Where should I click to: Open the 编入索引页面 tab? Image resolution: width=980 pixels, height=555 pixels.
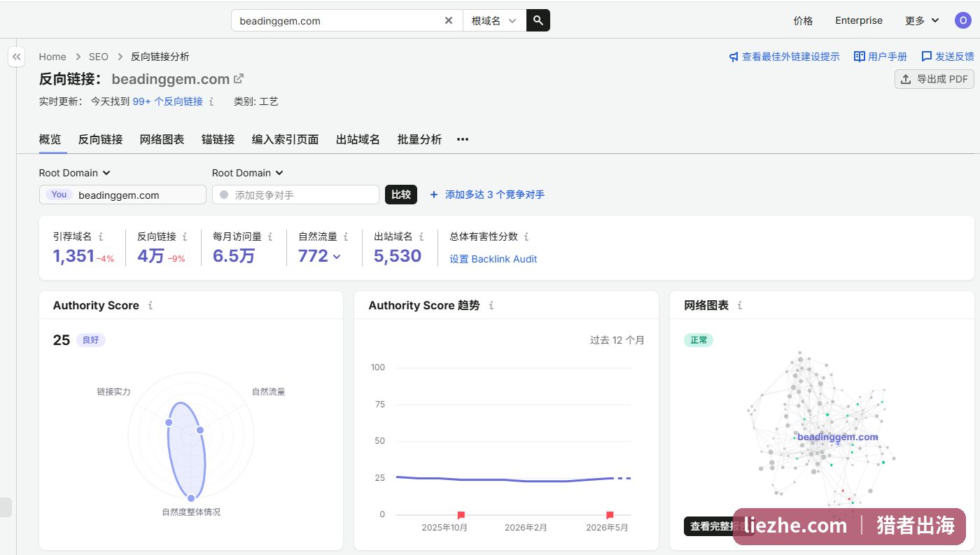click(286, 139)
